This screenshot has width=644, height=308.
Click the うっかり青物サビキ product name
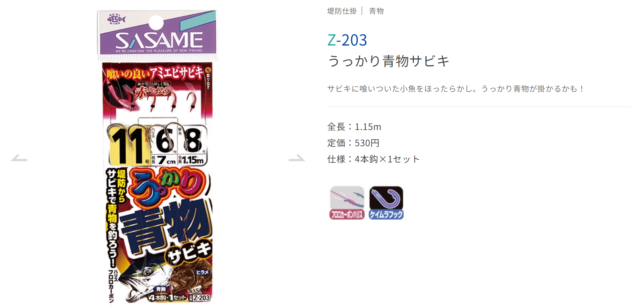(388, 61)
